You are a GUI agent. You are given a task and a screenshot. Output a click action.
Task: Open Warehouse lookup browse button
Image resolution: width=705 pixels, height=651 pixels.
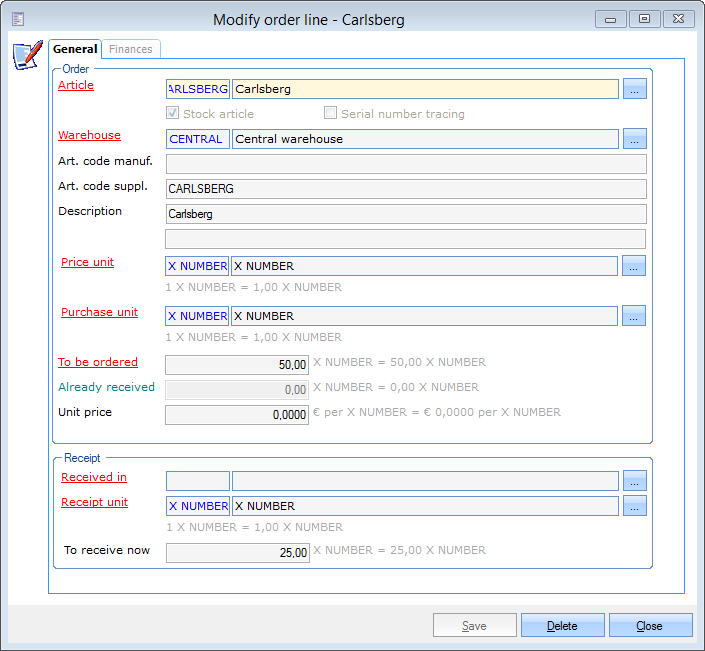click(634, 139)
